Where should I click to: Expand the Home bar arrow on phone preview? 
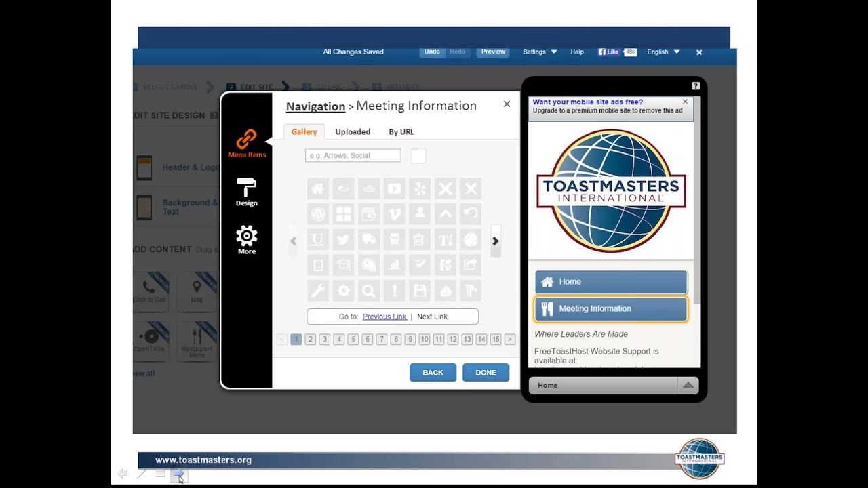688,385
